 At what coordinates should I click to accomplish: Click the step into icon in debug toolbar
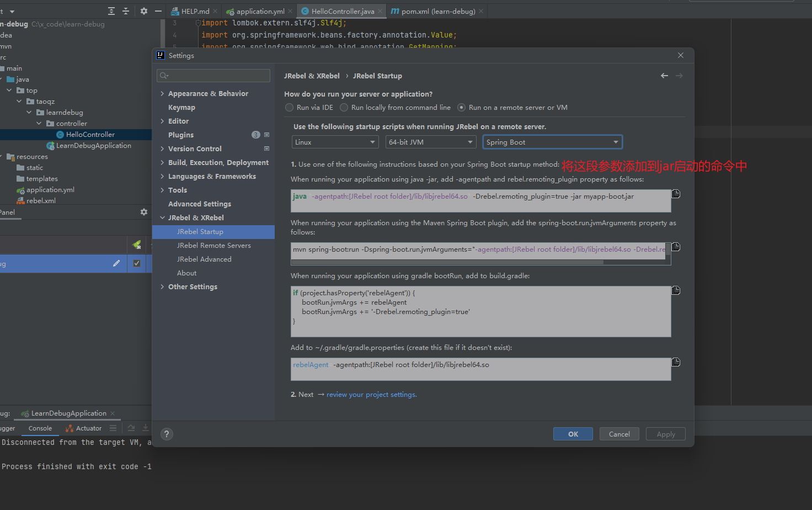(146, 428)
